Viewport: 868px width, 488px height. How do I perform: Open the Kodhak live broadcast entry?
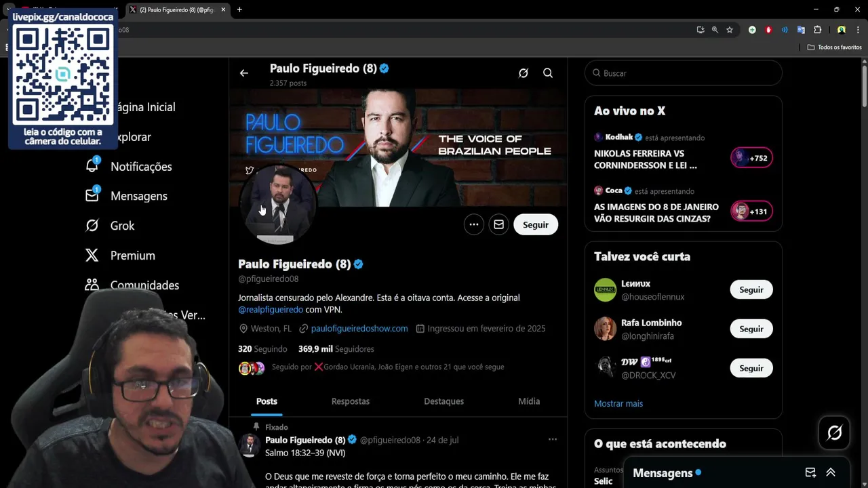684,152
